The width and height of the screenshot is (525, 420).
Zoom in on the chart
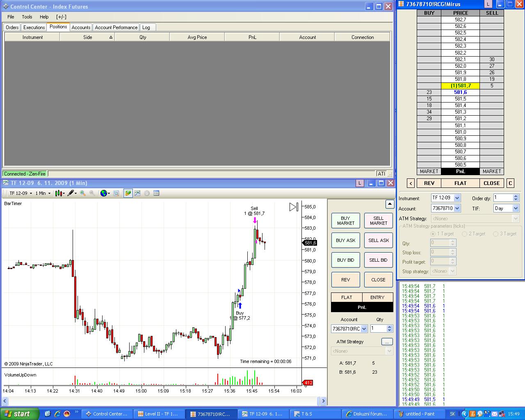tap(83, 193)
